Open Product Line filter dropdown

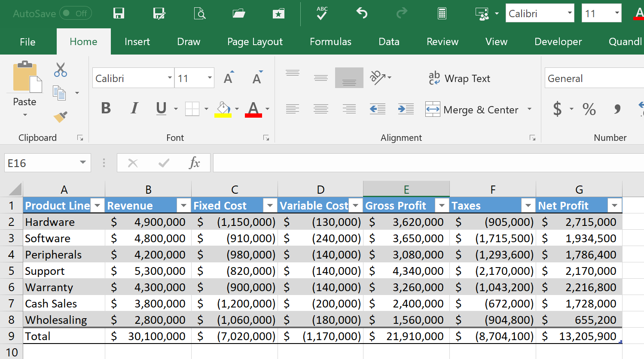click(x=98, y=206)
